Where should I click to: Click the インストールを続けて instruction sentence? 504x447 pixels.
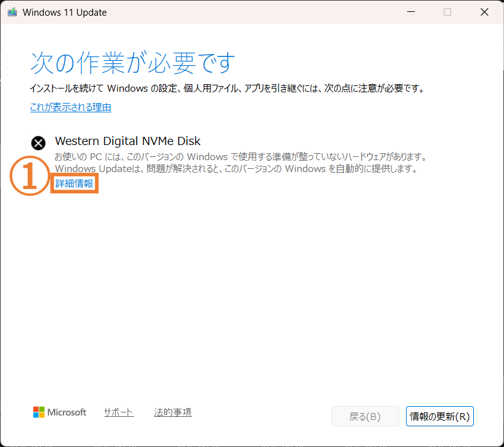pyautogui.click(x=227, y=89)
